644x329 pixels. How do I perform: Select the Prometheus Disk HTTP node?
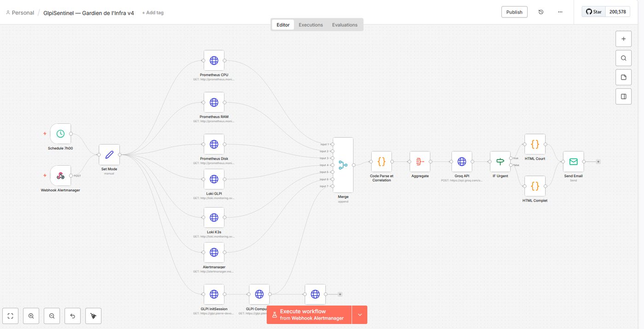pos(214,144)
